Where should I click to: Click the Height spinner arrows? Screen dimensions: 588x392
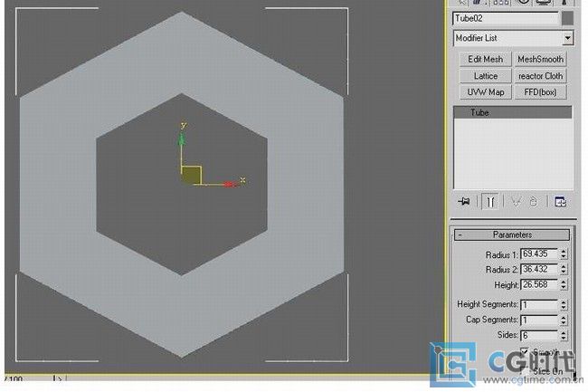click(x=564, y=284)
